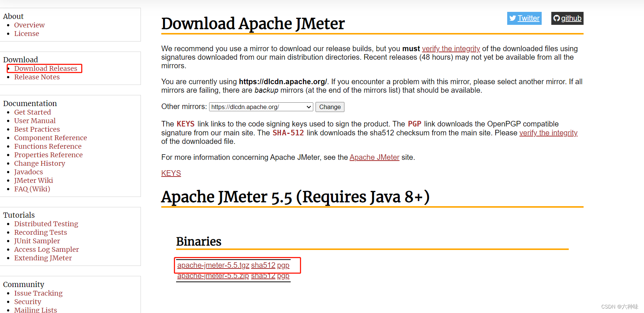Download apache-jmeter-5.5.zip

coord(213,276)
